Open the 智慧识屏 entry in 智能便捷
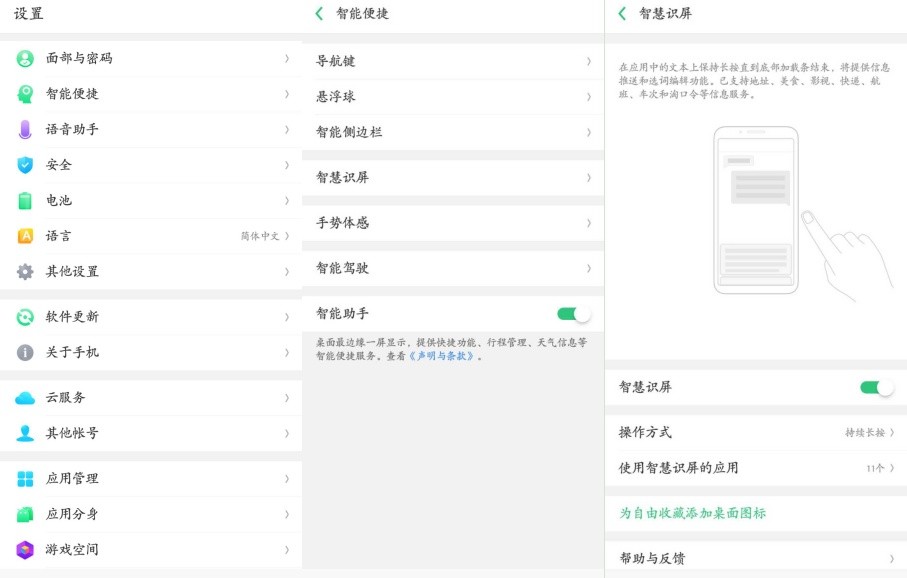 pos(453,178)
